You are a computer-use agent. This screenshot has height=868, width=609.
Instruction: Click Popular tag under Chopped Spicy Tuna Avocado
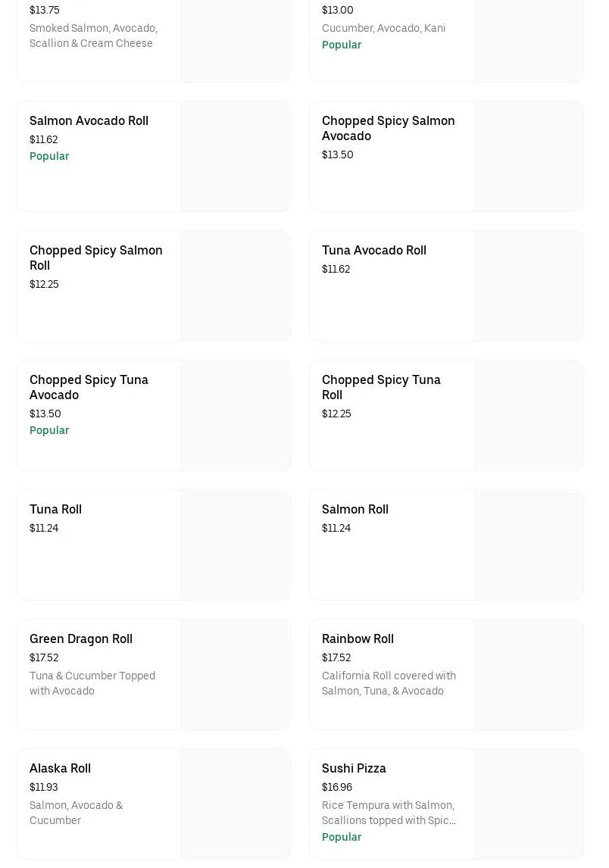pyautogui.click(x=49, y=430)
